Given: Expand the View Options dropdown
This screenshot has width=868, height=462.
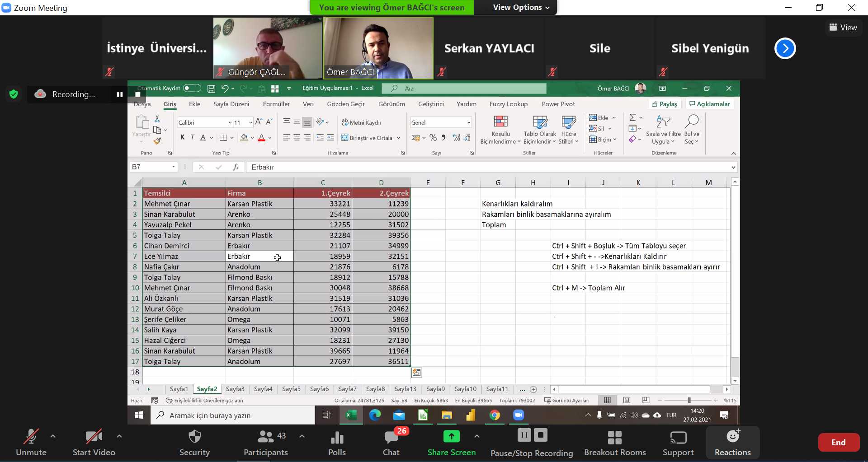Looking at the screenshot, I should [521, 8].
